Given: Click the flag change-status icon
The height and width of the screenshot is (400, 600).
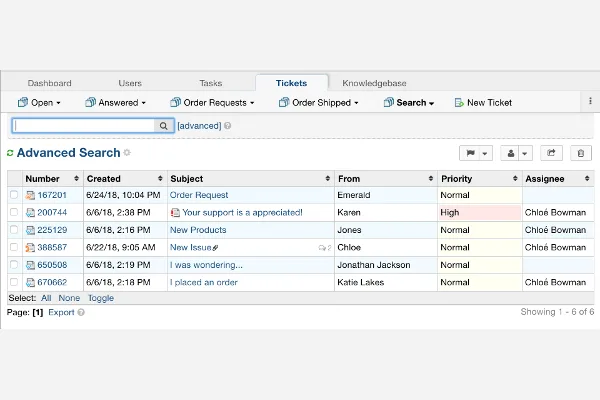Looking at the screenshot, I should [470, 153].
